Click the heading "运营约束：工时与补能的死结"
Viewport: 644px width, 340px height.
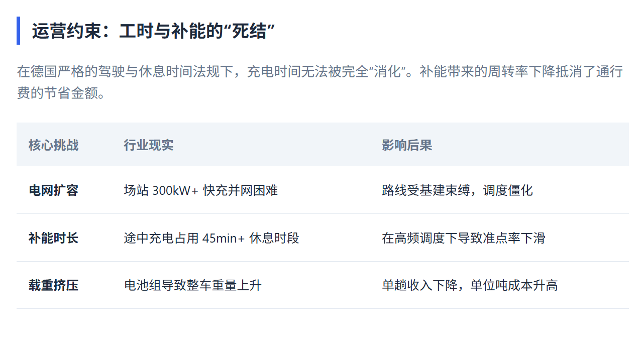(x=153, y=31)
